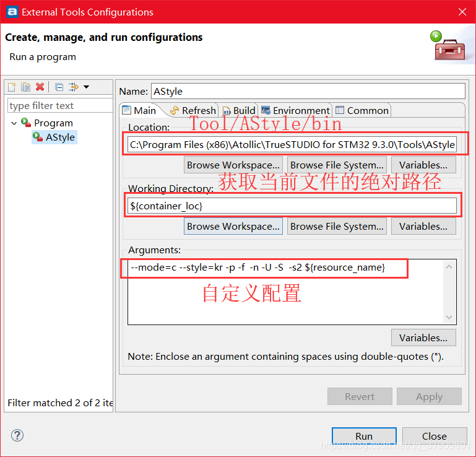
Task: Close the configurations dialog with Close button
Action: click(435, 436)
